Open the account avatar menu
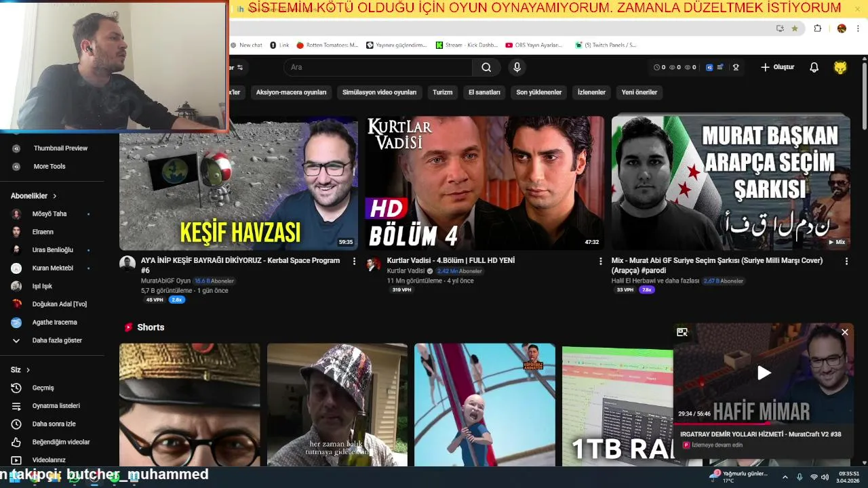The image size is (868, 488). (x=840, y=67)
